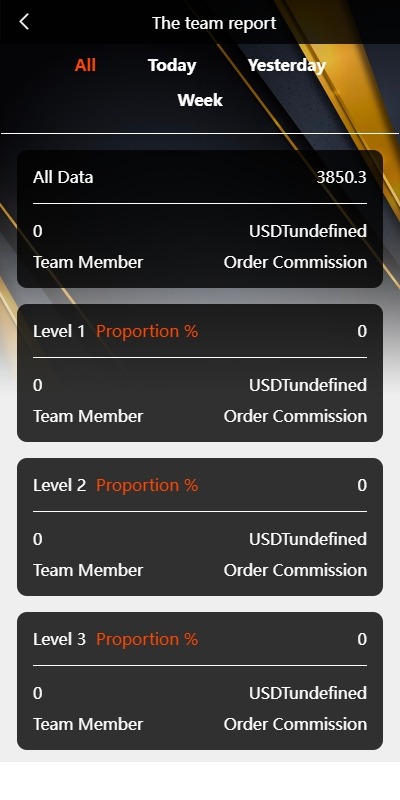Open the Level 1 card heading

click(59, 332)
